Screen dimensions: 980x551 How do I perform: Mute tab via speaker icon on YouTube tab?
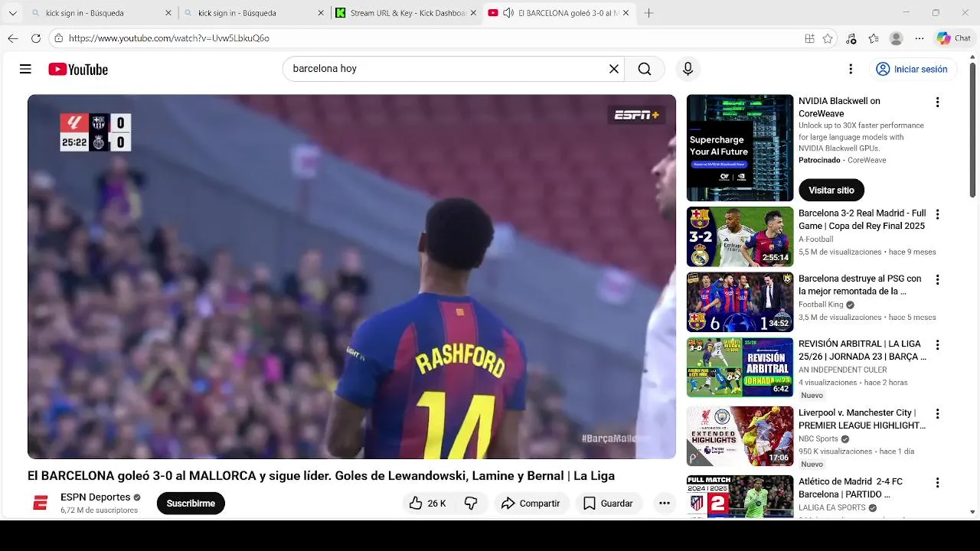tap(508, 13)
